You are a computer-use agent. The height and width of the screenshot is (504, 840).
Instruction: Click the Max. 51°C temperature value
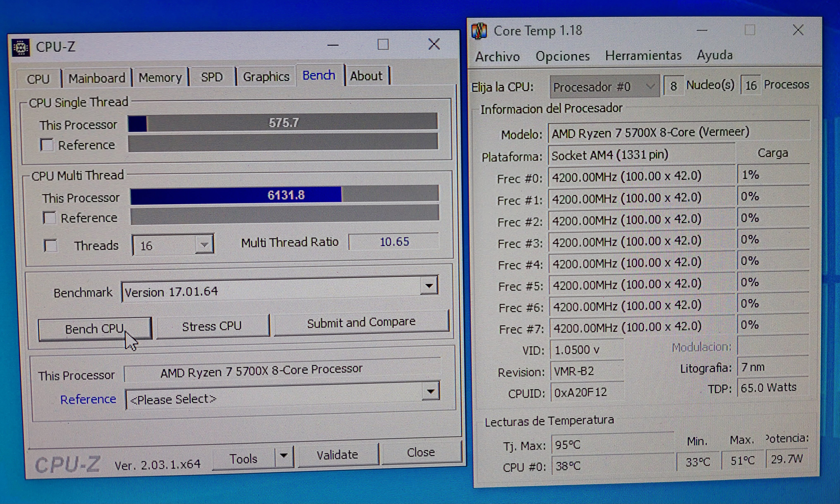tap(743, 461)
